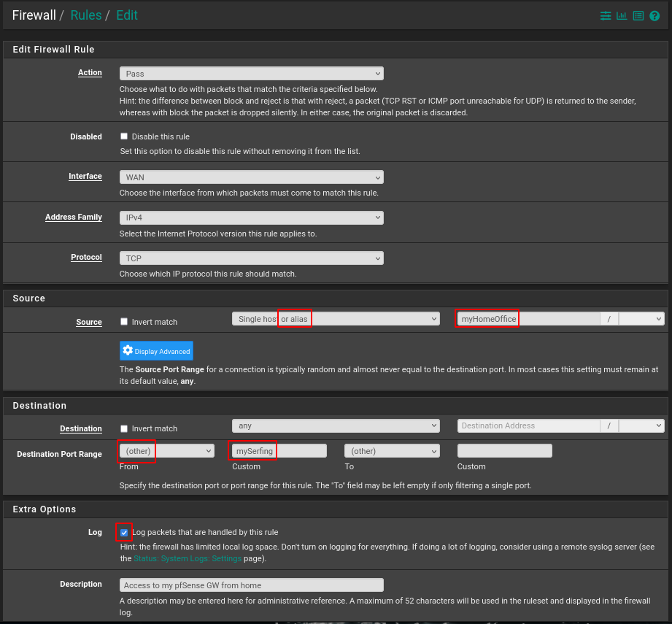672x624 pixels.
Task: Click the sliders settings icon in header
Action: [606, 15]
